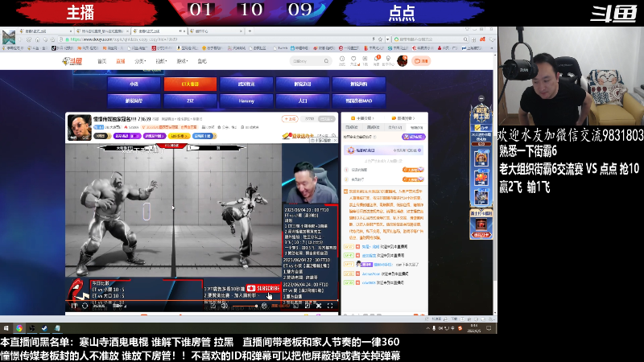Select the last tab in the chat panel

[x=416, y=128]
